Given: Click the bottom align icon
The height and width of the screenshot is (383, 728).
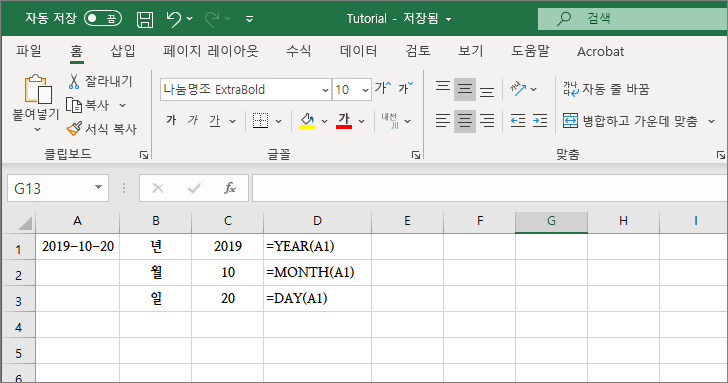Looking at the screenshot, I should pos(487,91).
